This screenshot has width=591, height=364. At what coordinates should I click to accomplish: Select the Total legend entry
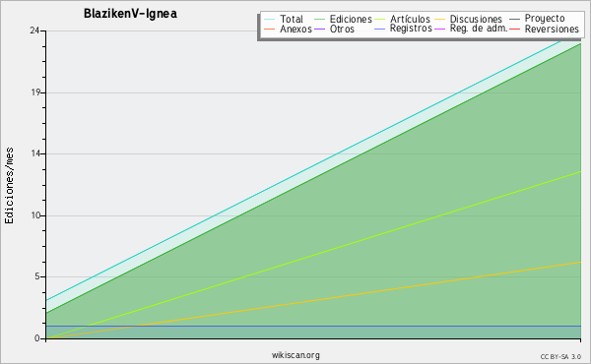[x=292, y=19]
